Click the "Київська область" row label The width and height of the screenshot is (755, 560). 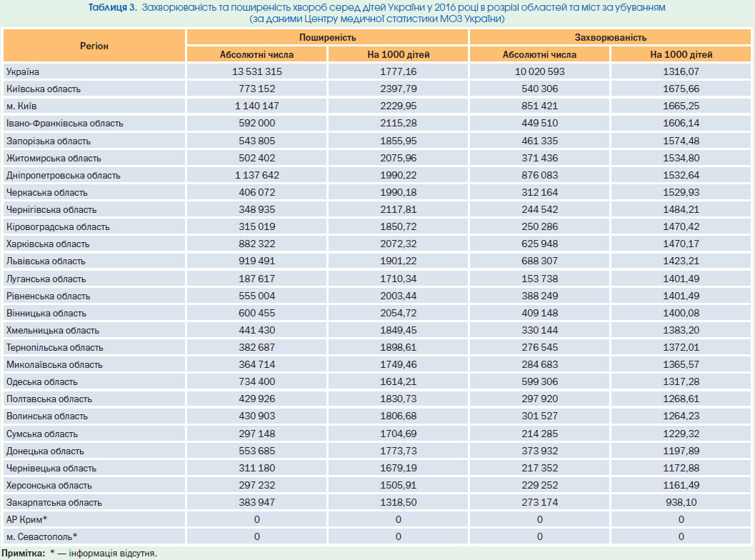[44, 89]
